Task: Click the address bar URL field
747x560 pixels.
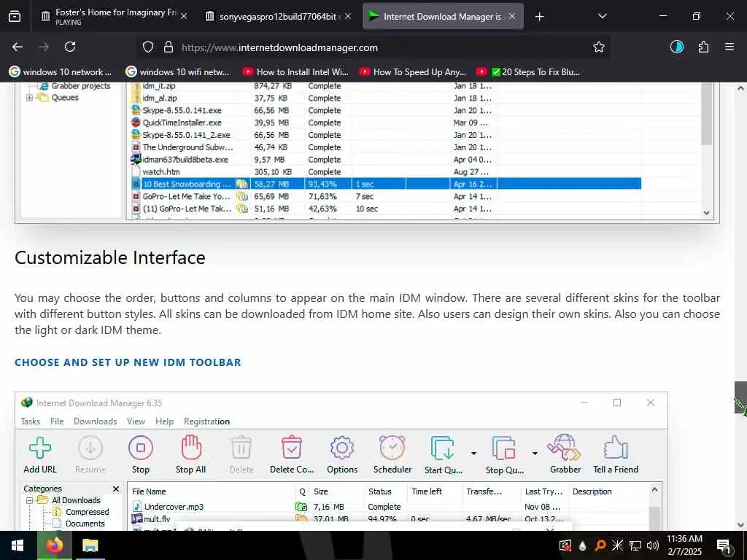Action: [x=373, y=47]
